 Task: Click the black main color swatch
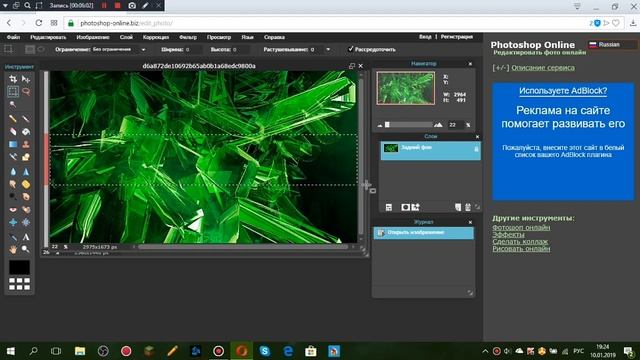click(x=19, y=267)
